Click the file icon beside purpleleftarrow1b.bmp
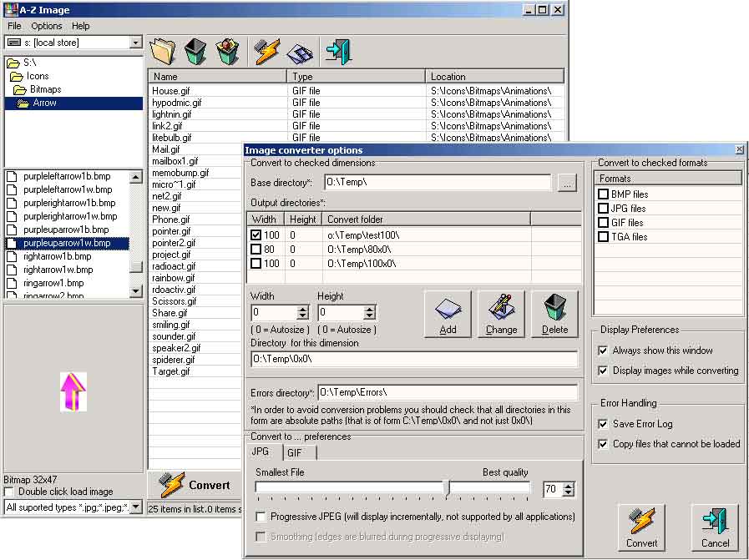 tap(12, 176)
